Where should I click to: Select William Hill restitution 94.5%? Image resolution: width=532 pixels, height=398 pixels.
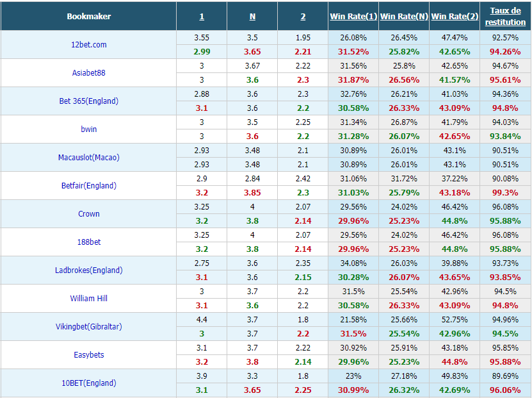[505, 292]
